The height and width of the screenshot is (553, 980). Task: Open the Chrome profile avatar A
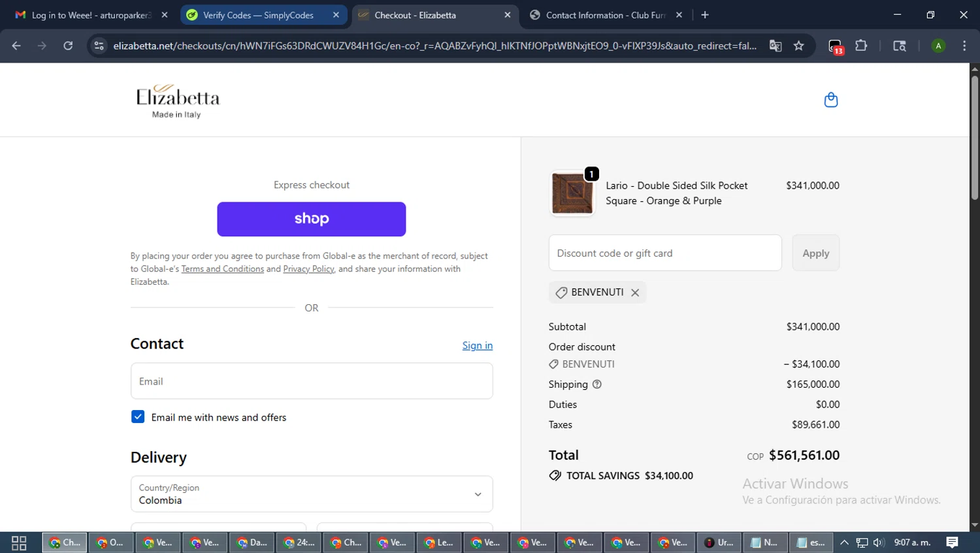pyautogui.click(x=938, y=46)
